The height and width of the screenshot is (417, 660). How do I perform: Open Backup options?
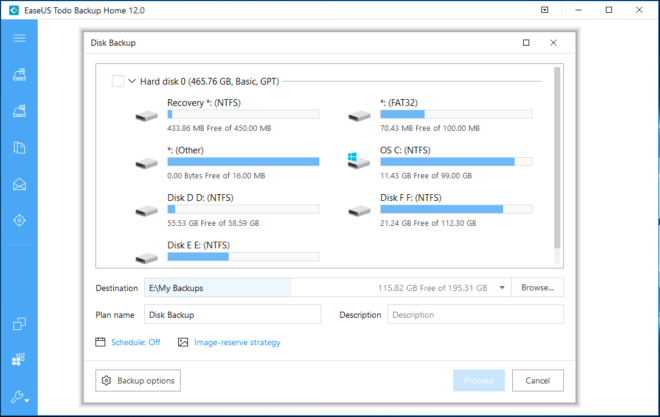click(x=138, y=380)
